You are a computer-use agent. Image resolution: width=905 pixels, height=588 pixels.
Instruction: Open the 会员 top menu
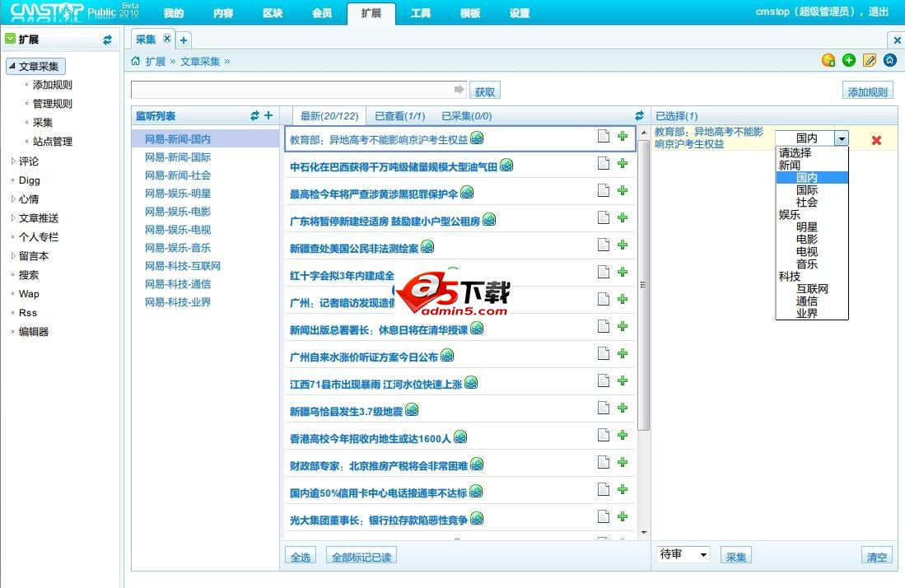(322, 13)
